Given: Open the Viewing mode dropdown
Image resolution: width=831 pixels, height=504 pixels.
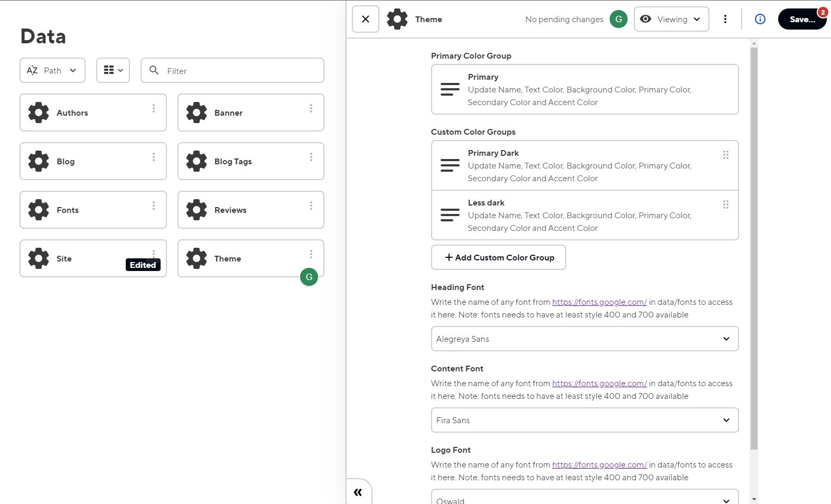Looking at the screenshot, I should coord(671,19).
